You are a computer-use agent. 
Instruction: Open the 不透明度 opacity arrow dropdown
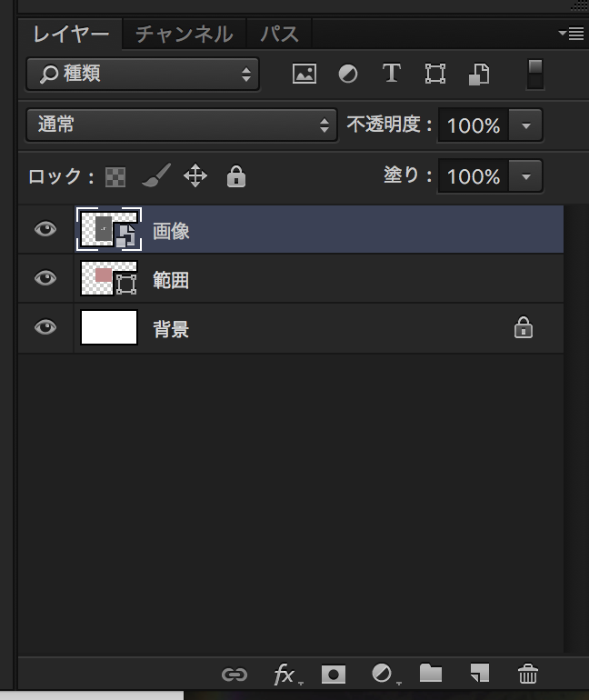(x=525, y=125)
